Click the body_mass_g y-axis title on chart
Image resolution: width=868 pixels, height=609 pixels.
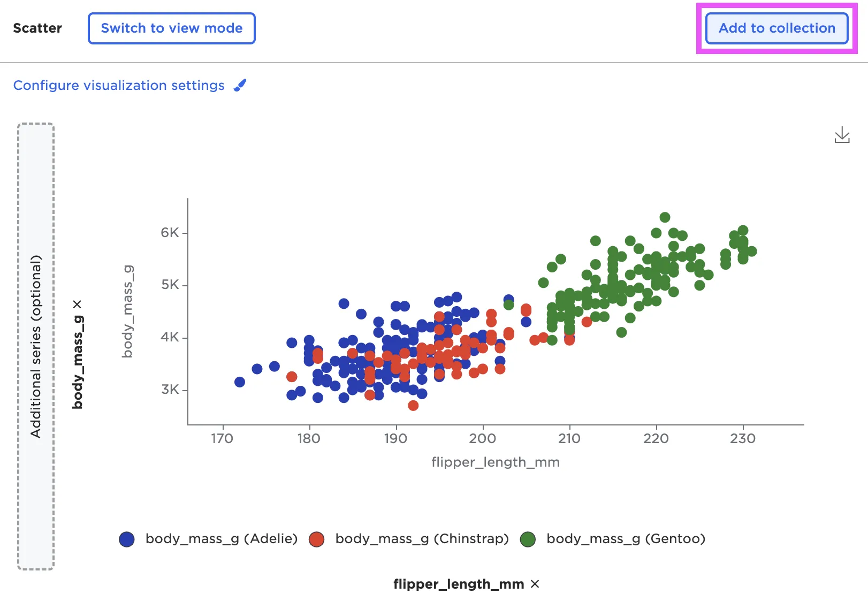(127, 311)
